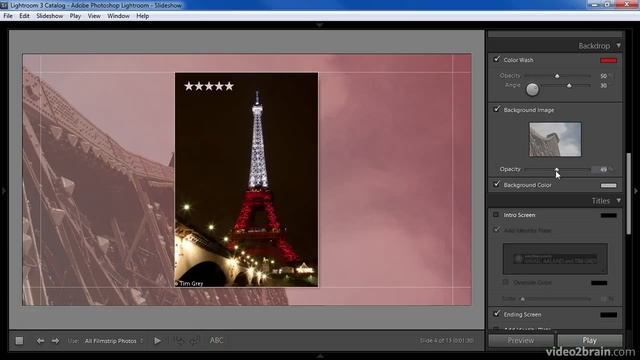This screenshot has height=360, width=640.
Task: Click Color Wash Angle slider handle
Action: tap(569, 86)
